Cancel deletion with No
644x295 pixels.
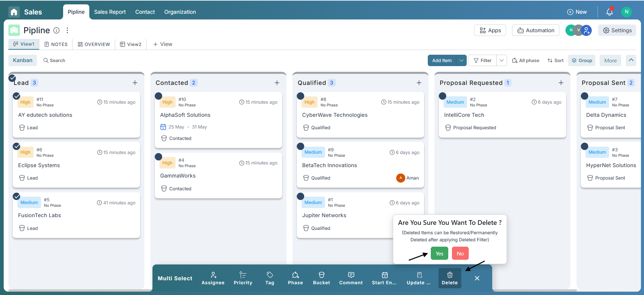coord(460,253)
